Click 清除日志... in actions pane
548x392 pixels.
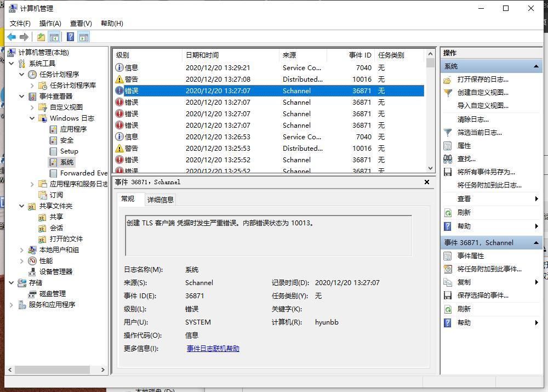tap(473, 120)
